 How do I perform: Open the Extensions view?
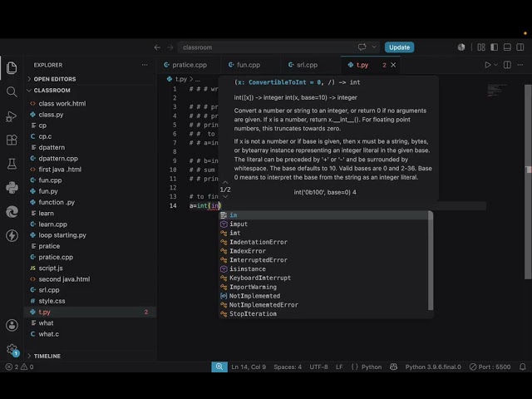tap(12, 140)
